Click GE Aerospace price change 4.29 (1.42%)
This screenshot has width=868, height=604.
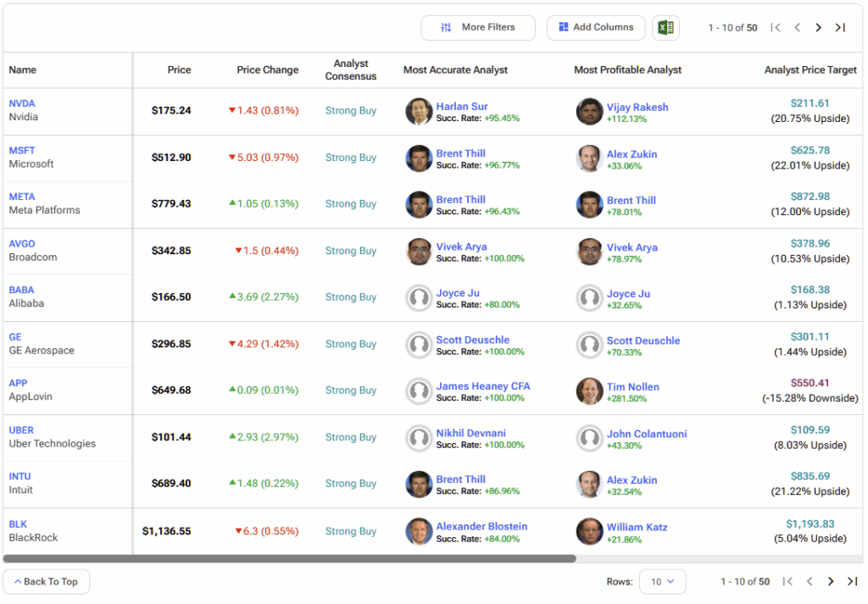pos(264,344)
